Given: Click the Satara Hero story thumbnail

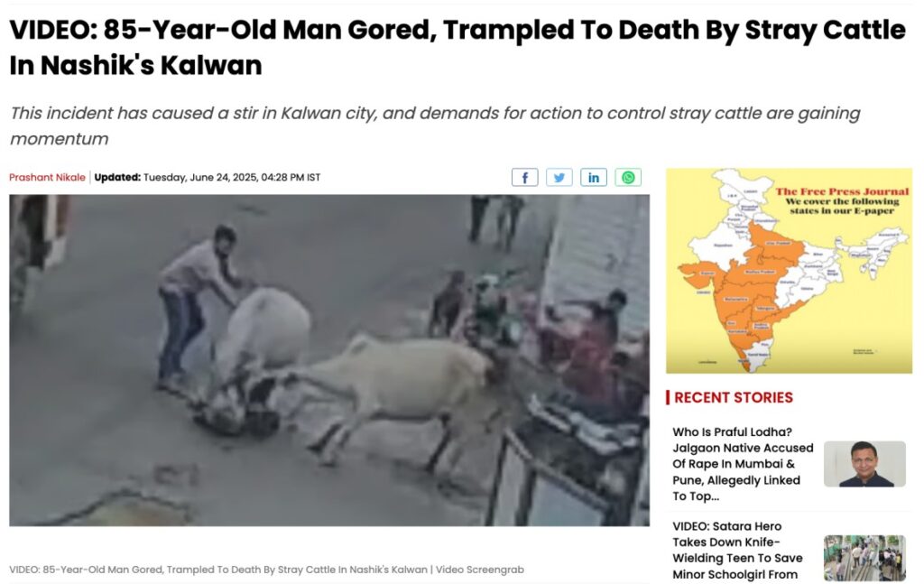Looking at the screenshot, I should pyautogui.click(x=864, y=558).
